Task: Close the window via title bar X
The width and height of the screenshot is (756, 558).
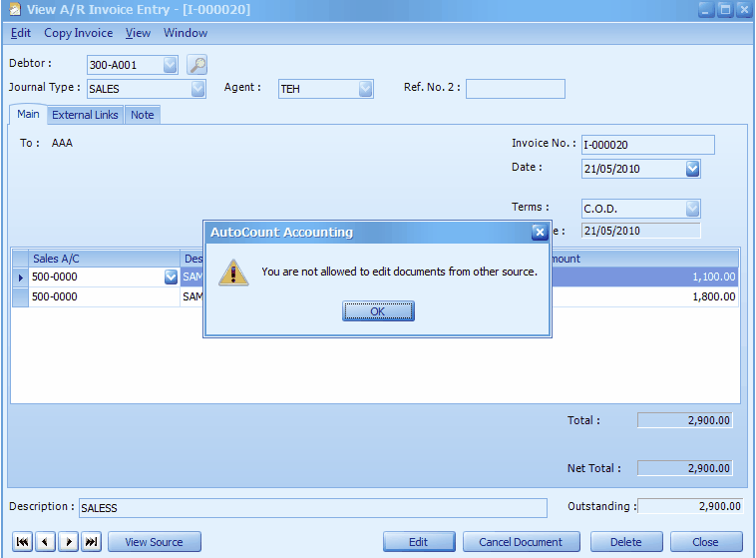Action: pyautogui.click(x=744, y=10)
